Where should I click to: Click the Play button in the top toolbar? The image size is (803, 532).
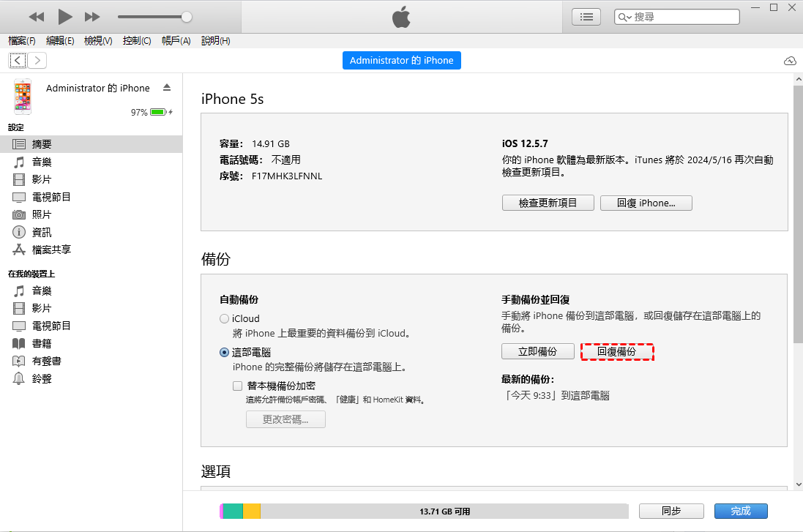[65, 16]
